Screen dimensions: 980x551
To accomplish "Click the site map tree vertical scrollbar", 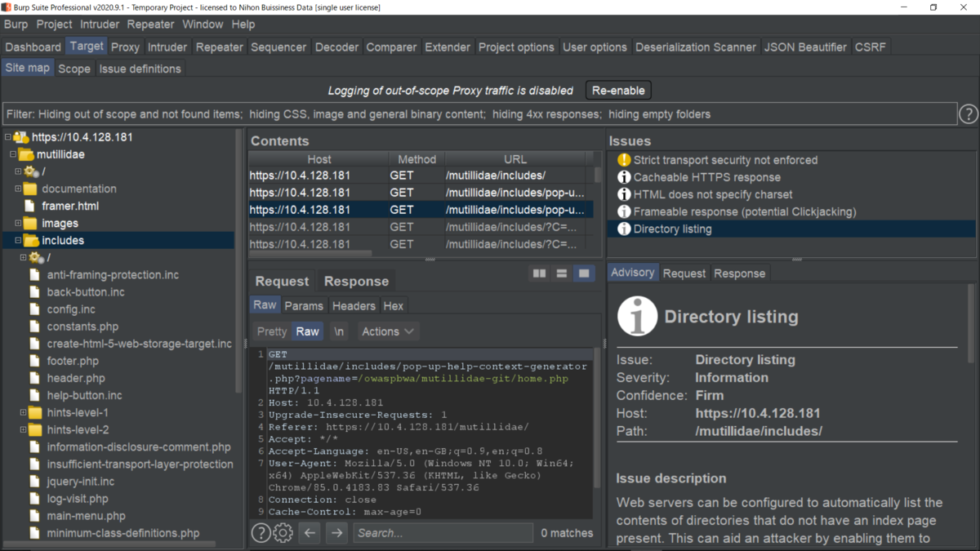I will 239,261.
